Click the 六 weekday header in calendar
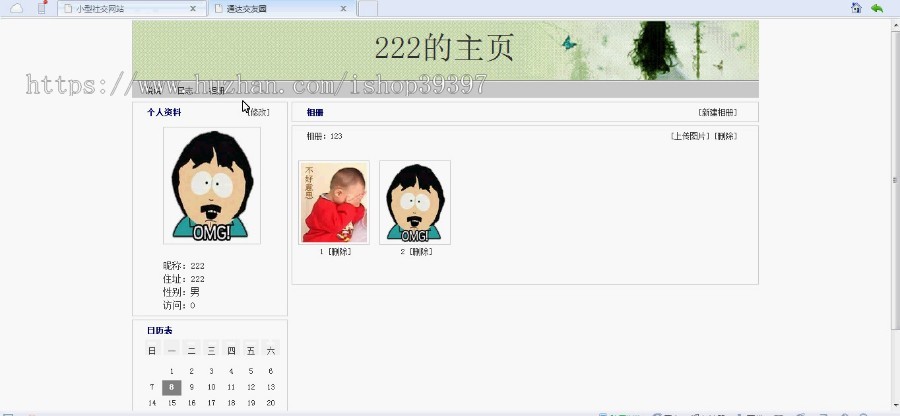900x416 pixels. 270,350
